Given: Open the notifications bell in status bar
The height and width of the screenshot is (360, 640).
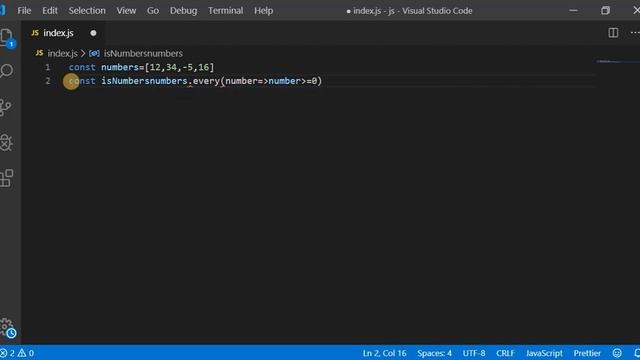Looking at the screenshot, I should (x=637, y=353).
